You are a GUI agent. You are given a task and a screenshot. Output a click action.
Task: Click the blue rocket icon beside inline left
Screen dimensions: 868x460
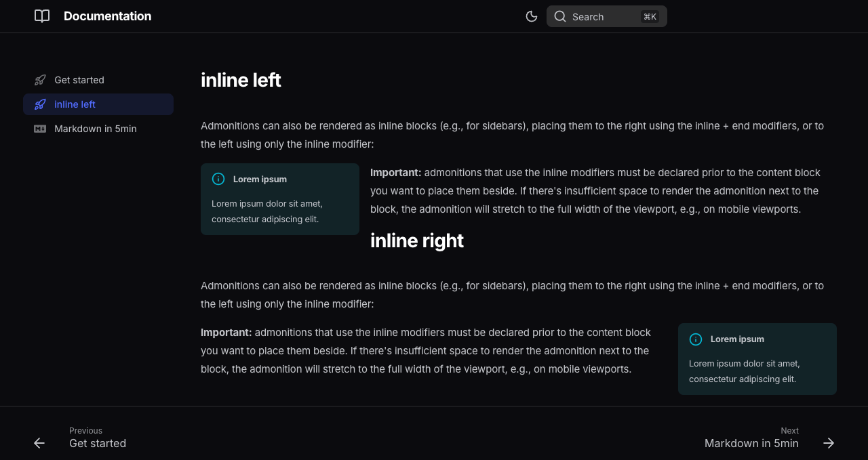coord(40,104)
